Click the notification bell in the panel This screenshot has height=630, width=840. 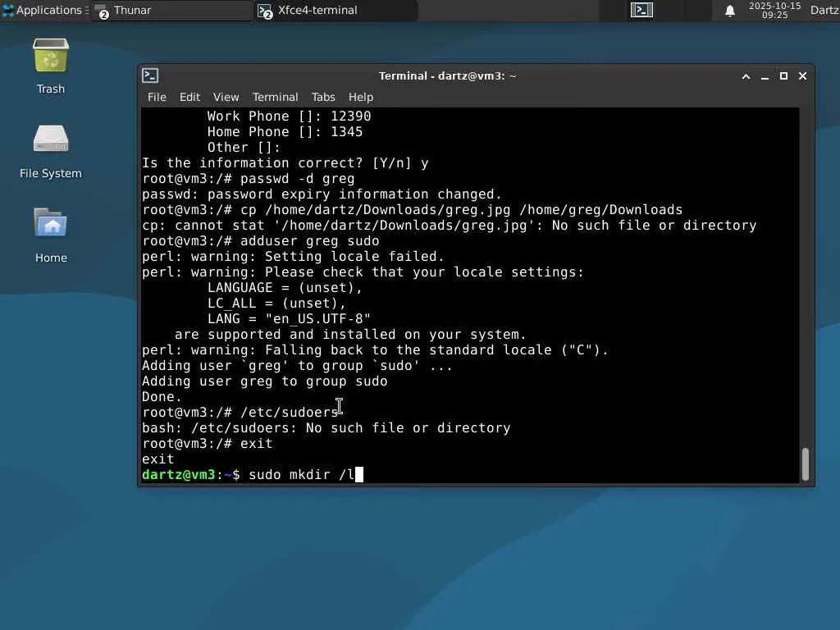click(x=729, y=10)
